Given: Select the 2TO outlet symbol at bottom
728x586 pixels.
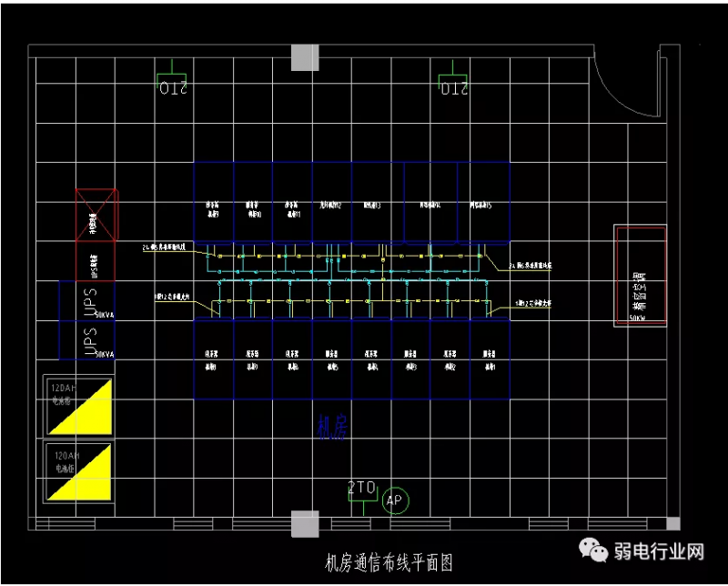Looking at the screenshot, I should (x=361, y=490).
